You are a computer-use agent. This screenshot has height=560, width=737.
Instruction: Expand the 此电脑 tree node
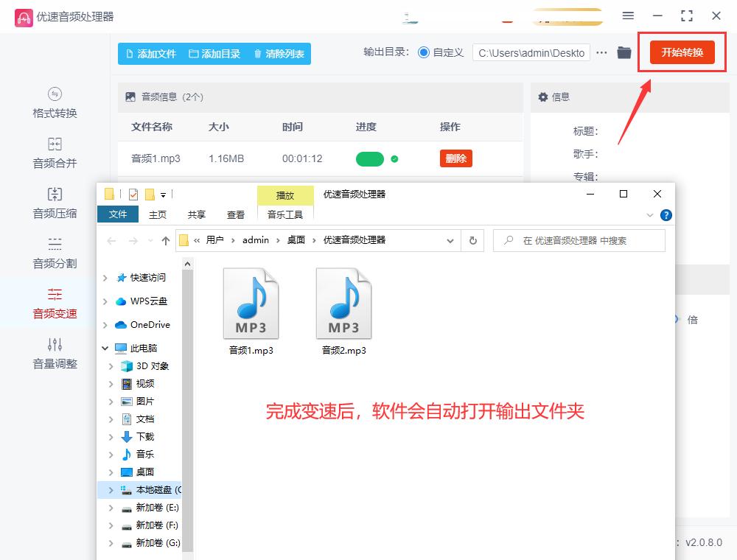(x=105, y=348)
